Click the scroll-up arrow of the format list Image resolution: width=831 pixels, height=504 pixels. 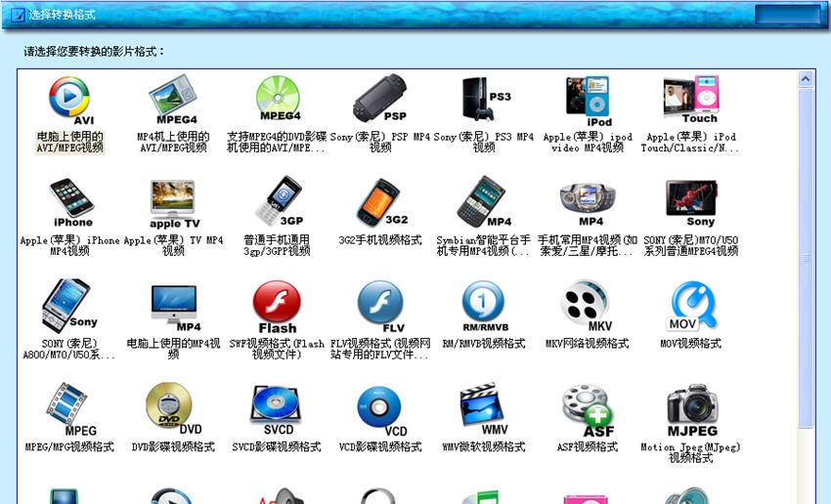(805, 79)
